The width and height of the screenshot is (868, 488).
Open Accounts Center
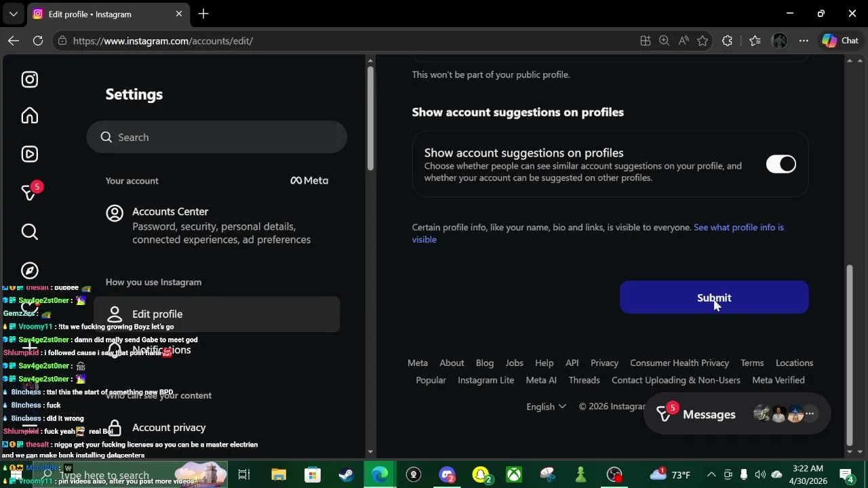tap(216, 225)
